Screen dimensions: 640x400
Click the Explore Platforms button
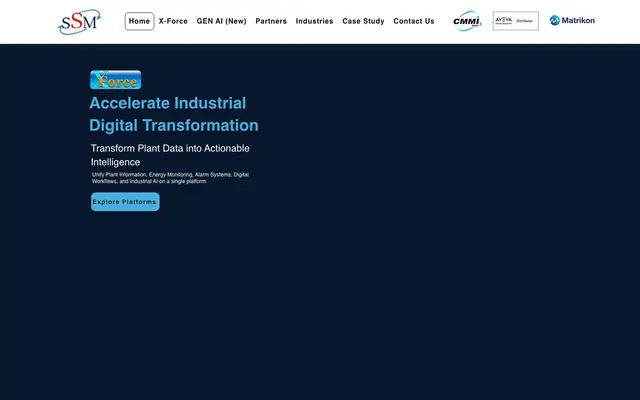coord(125,202)
